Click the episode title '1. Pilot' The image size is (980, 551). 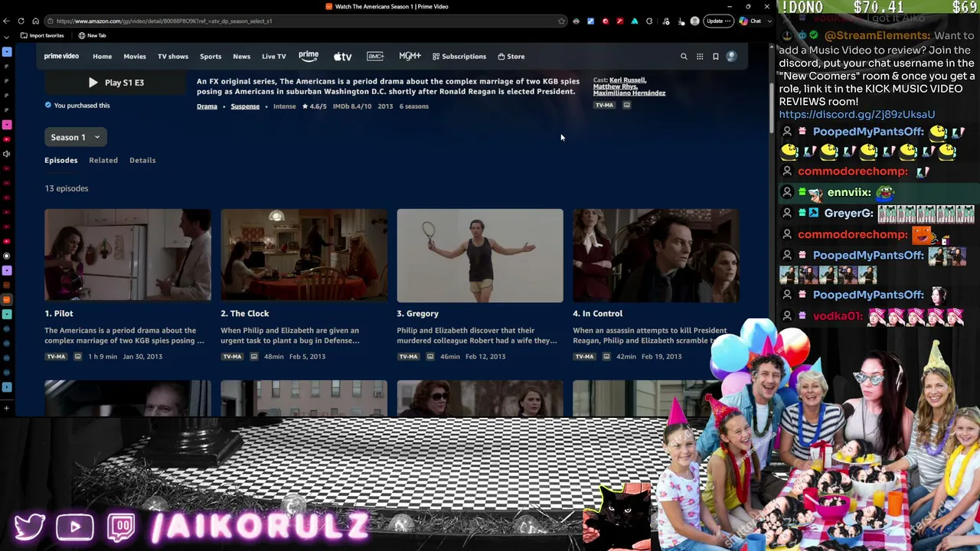click(59, 313)
